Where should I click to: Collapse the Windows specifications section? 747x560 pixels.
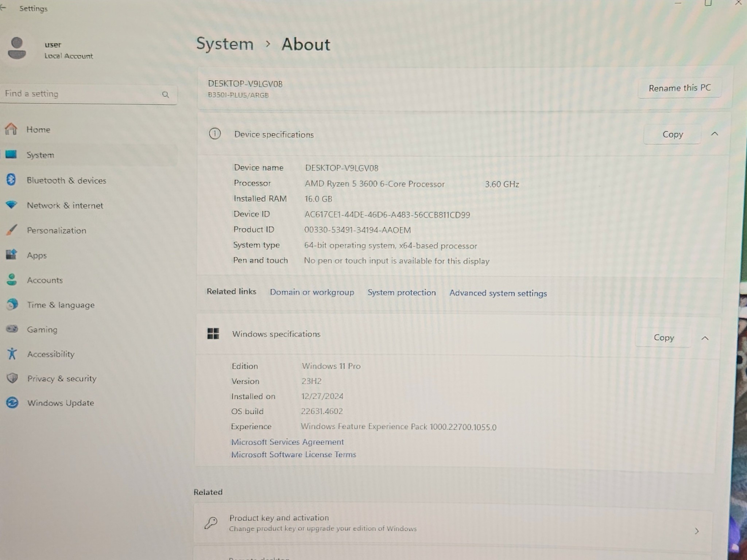pyautogui.click(x=705, y=338)
